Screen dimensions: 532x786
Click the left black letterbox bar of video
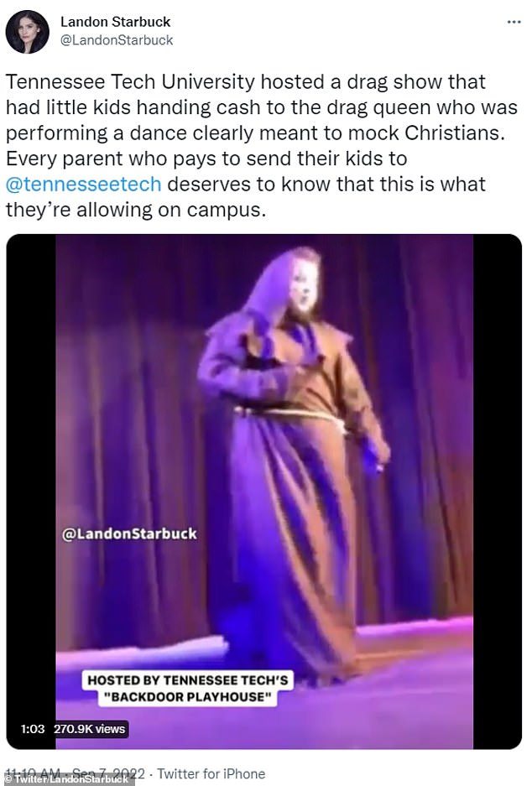(x=31, y=492)
